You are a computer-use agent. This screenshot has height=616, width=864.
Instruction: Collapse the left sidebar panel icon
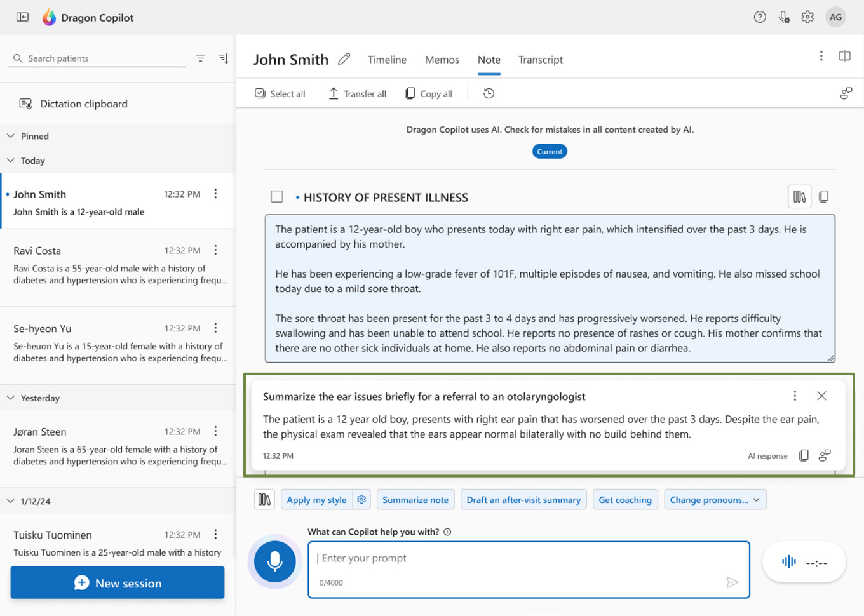point(22,17)
